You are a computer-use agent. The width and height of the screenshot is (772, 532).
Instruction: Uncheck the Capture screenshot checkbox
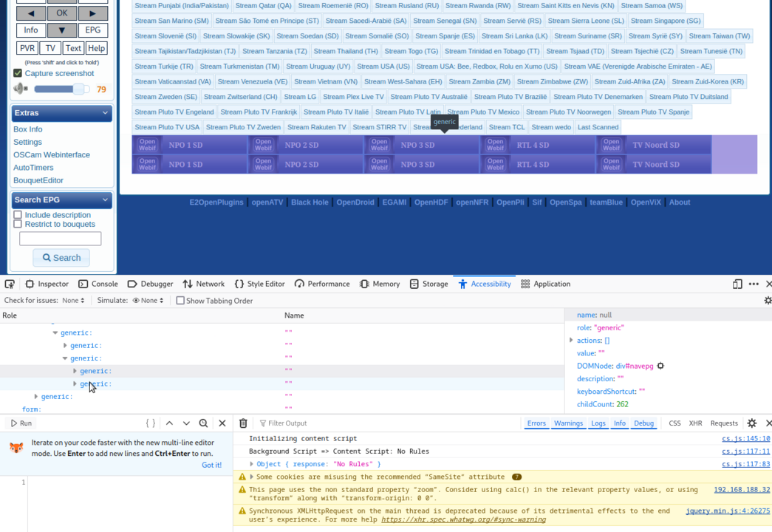pos(17,72)
